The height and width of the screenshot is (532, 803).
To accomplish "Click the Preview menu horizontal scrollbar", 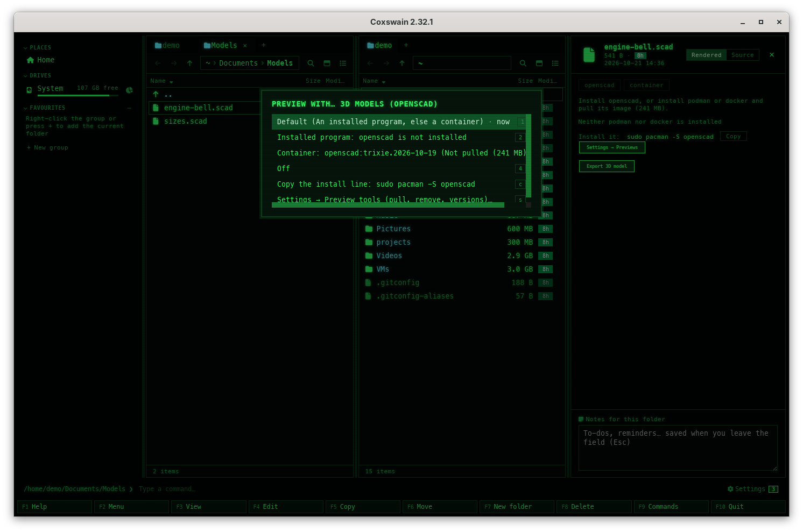I will coord(388,205).
